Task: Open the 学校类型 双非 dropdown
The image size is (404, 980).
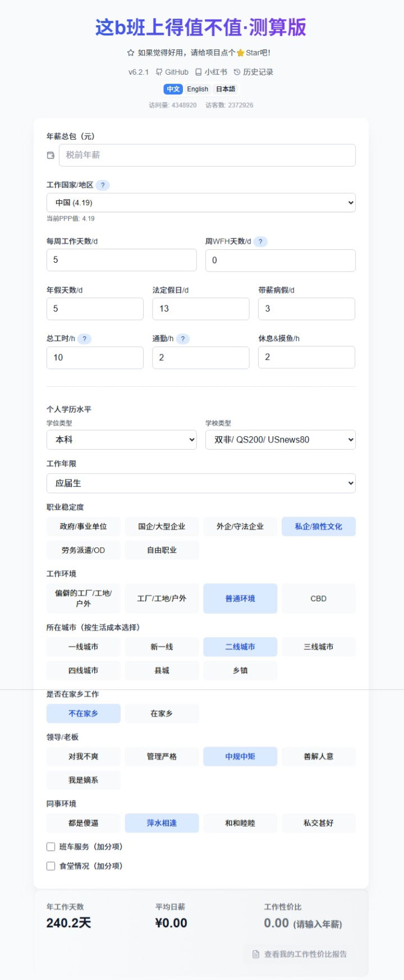Action: [281, 439]
